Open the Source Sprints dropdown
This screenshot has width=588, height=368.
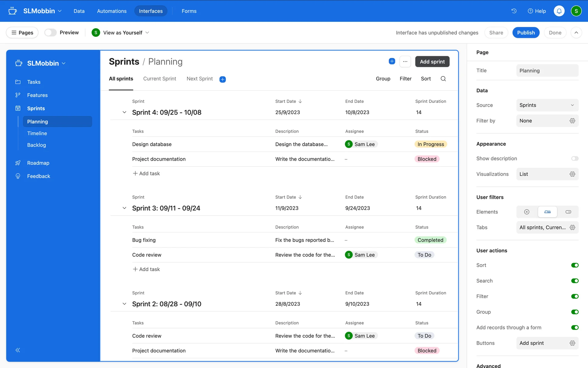tap(547, 105)
